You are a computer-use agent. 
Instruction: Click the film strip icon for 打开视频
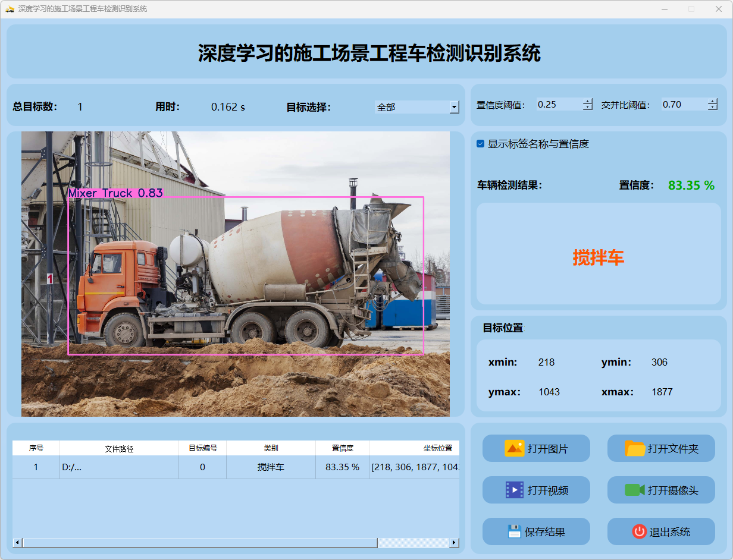pos(514,490)
